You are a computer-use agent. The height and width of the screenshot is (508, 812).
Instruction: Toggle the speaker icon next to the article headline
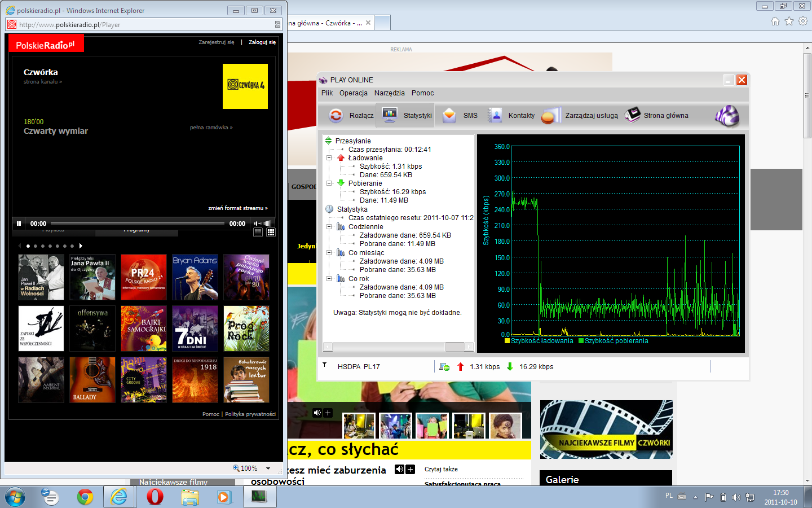(399, 469)
